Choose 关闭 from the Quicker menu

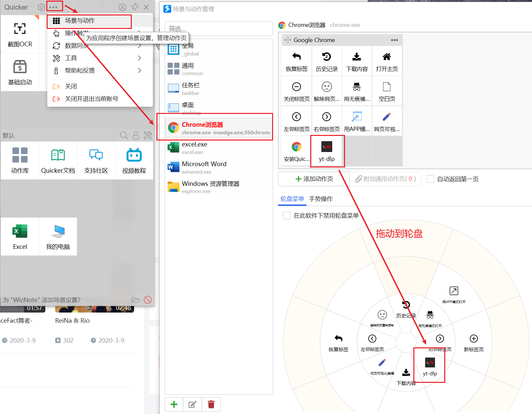pos(100,86)
